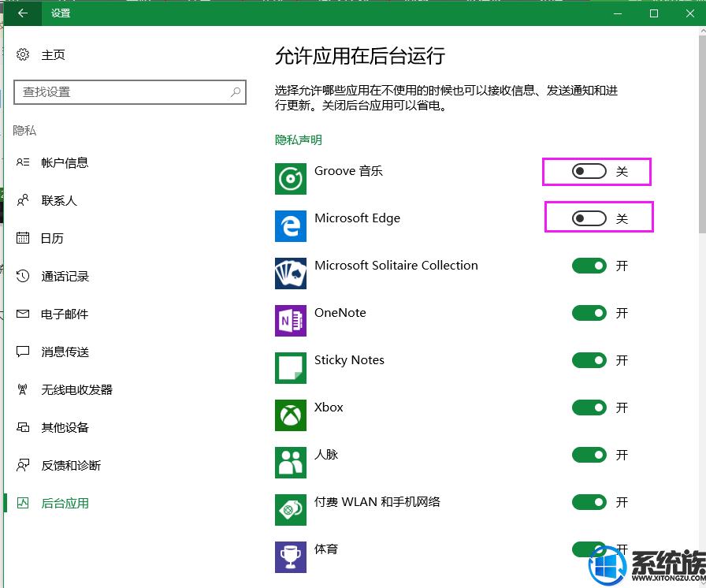Screen dimensions: 706x588
Task: Disable Xbox background toggle
Action: (x=589, y=408)
